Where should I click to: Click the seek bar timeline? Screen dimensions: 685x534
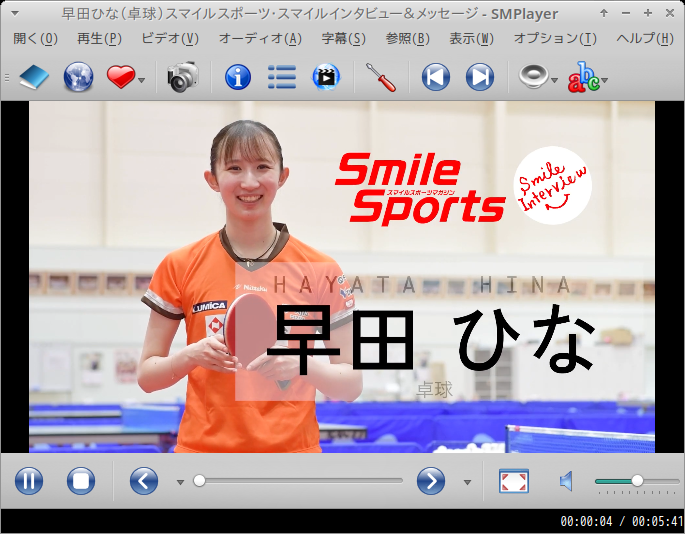(298, 481)
